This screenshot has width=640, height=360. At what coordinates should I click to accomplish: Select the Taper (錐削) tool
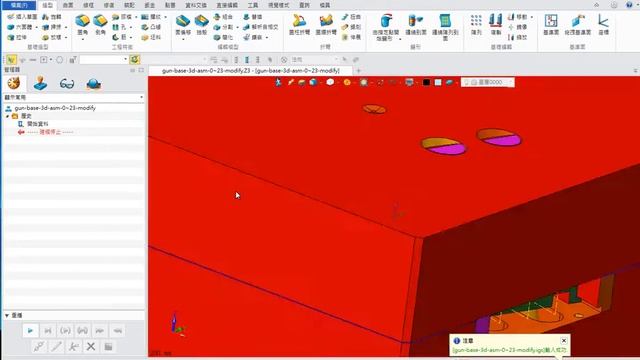pyautogui.click(x=351, y=27)
